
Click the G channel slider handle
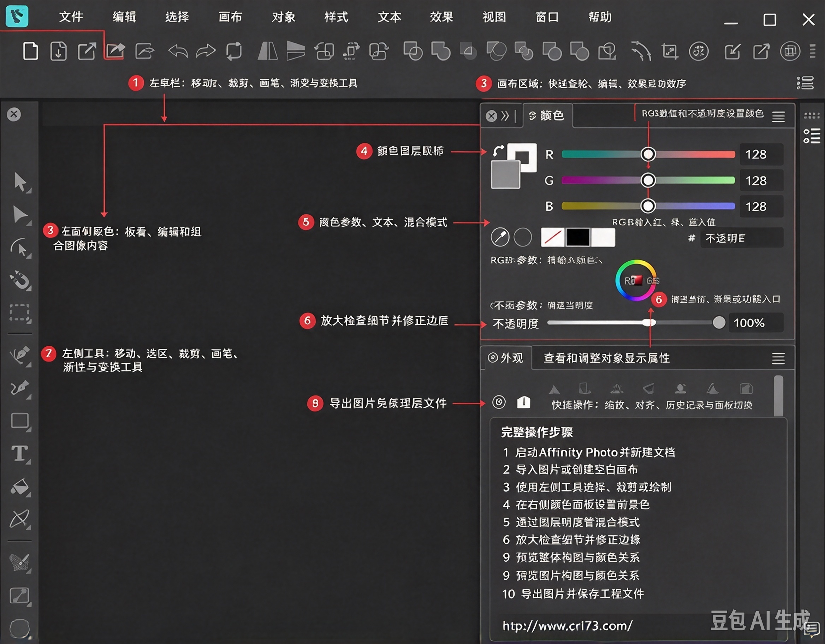[x=648, y=180]
